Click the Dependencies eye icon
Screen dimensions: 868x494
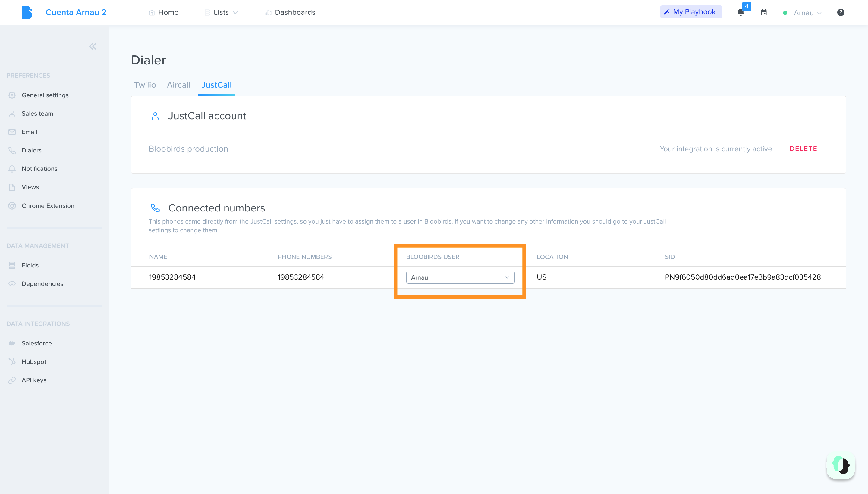[x=12, y=284]
